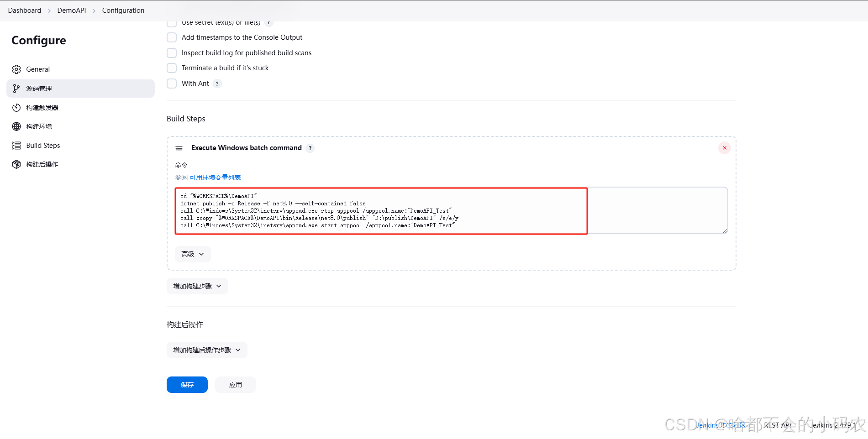The width and height of the screenshot is (868, 439).
Task: Select the 源码管理 branch icon in sidebar
Action: pyautogui.click(x=16, y=88)
